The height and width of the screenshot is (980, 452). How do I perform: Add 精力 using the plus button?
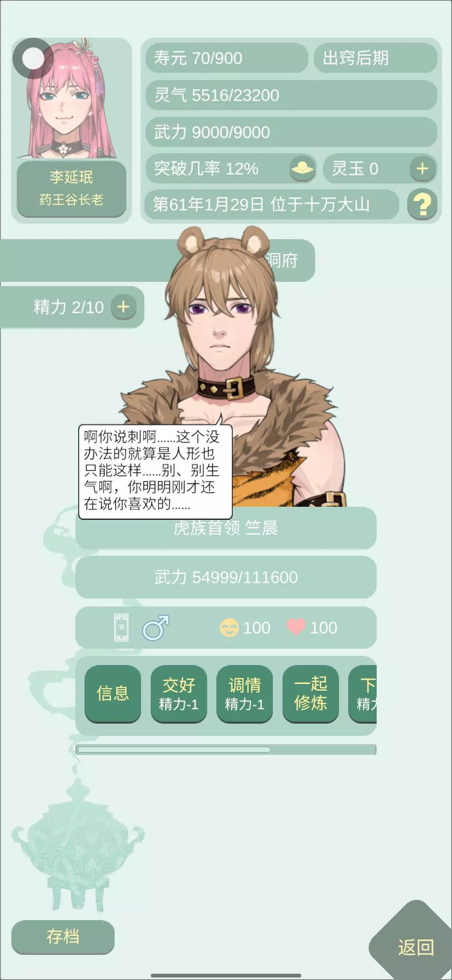click(123, 307)
